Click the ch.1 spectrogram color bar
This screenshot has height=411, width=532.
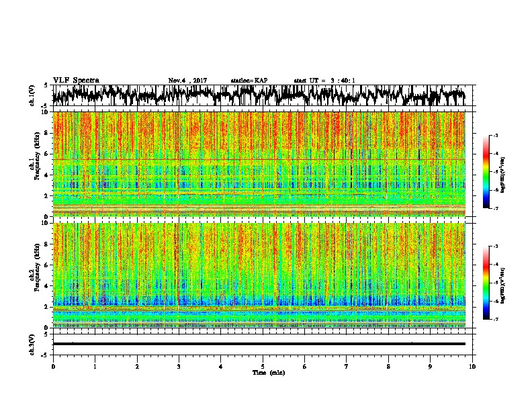pyautogui.click(x=486, y=172)
